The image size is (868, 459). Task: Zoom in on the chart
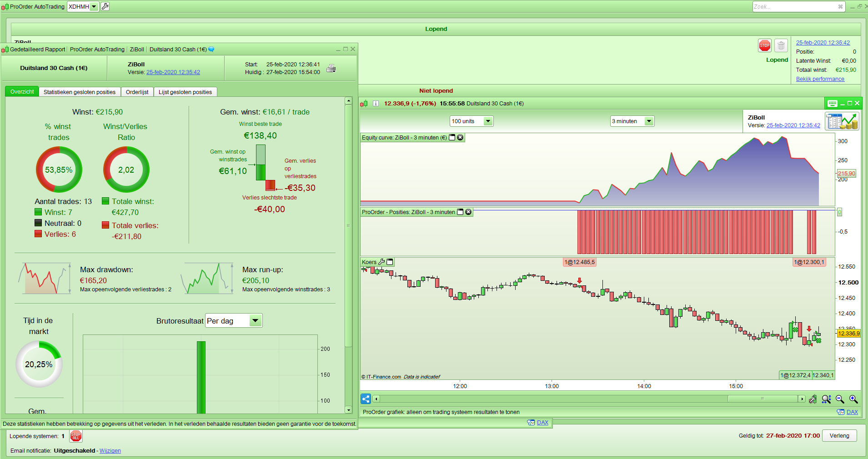pyautogui.click(x=853, y=399)
